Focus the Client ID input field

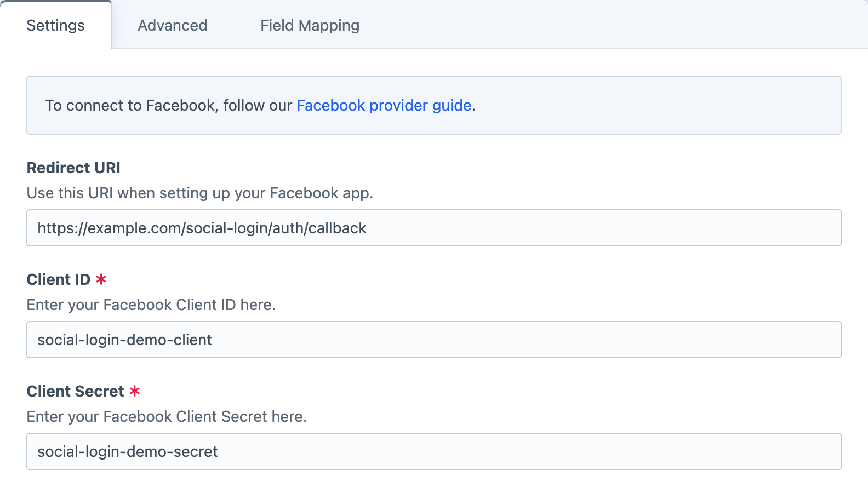point(434,340)
